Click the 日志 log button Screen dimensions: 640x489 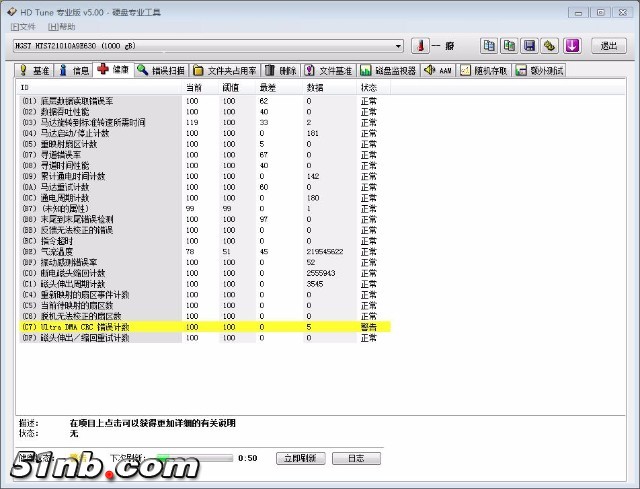pyautogui.click(x=355, y=457)
